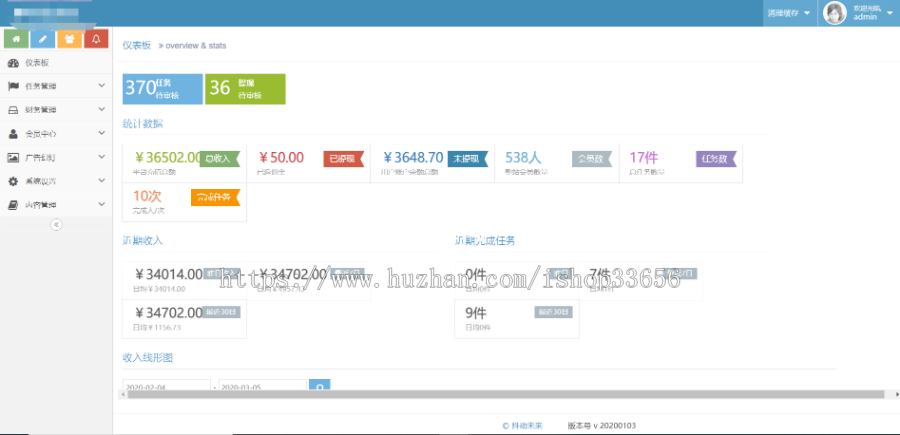The image size is (900, 435).
Task: Expand the 任务管理 chevron
Action: pos(102,86)
